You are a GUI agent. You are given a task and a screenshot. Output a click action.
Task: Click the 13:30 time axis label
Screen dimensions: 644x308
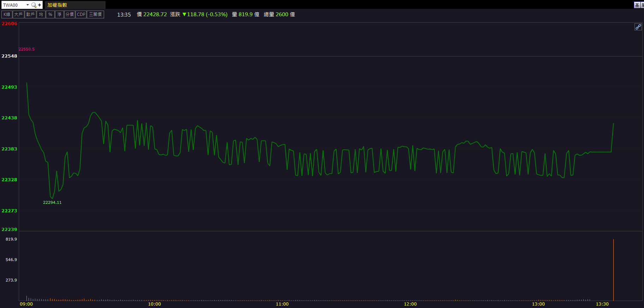[x=602, y=304]
